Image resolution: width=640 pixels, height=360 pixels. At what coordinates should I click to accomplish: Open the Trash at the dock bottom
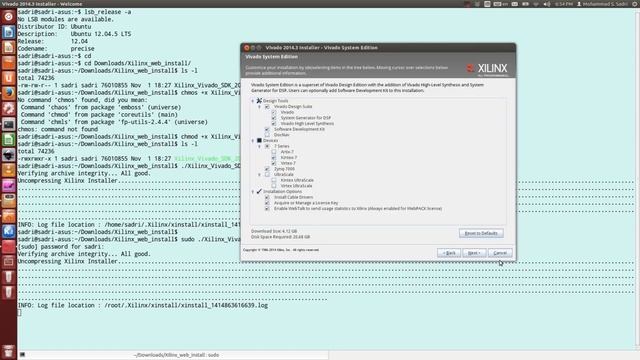click(9, 351)
